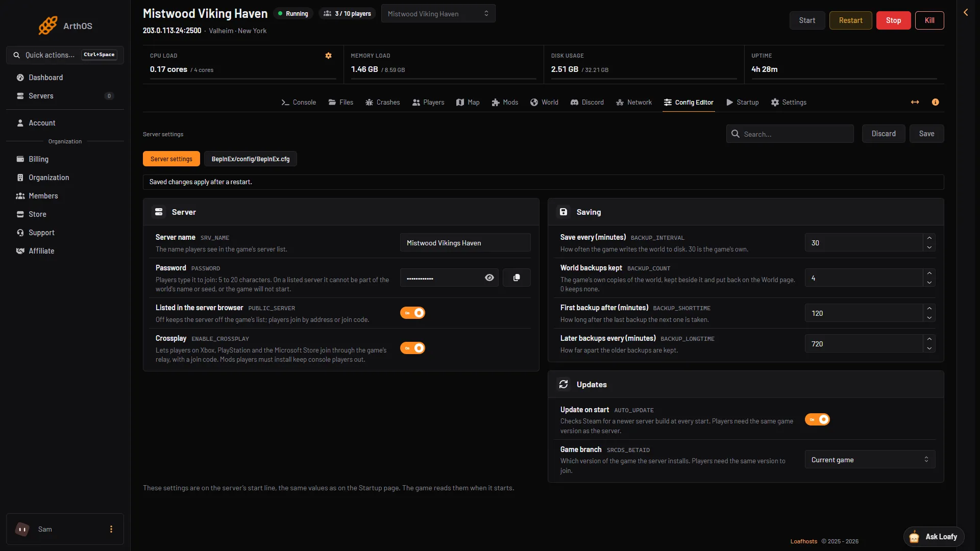Open Support in the sidebar
980x551 pixels.
(x=65, y=233)
